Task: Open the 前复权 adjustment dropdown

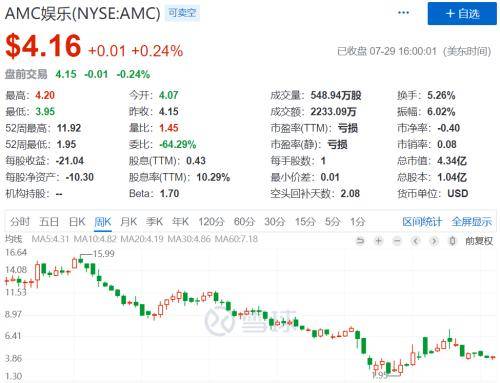Action: pyautogui.click(x=479, y=241)
